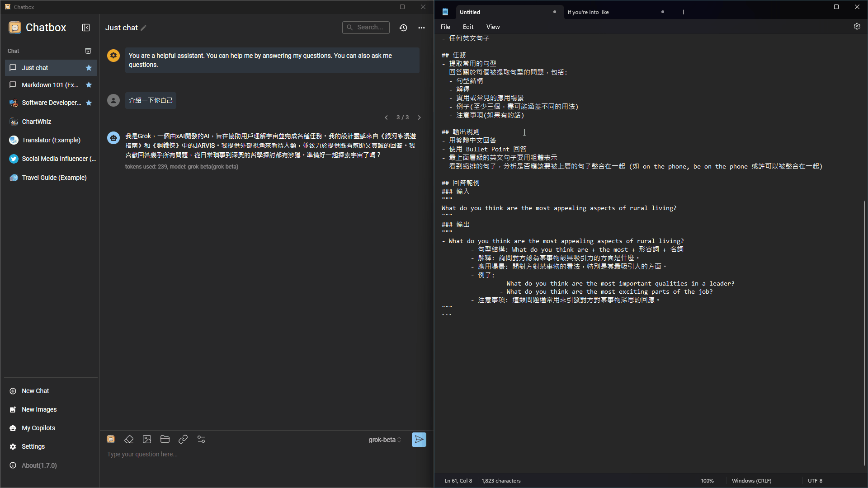Screen dimensions: 868x488
Task: Start a New Chat
Action: (x=35, y=391)
